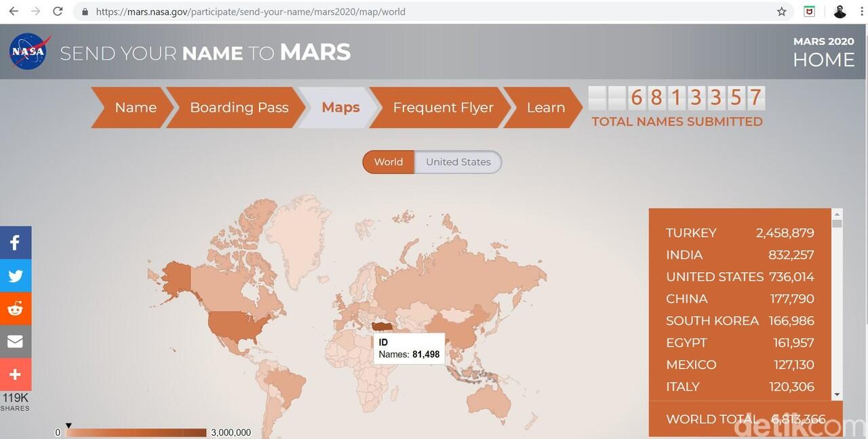Click the browser back arrow

click(x=14, y=12)
